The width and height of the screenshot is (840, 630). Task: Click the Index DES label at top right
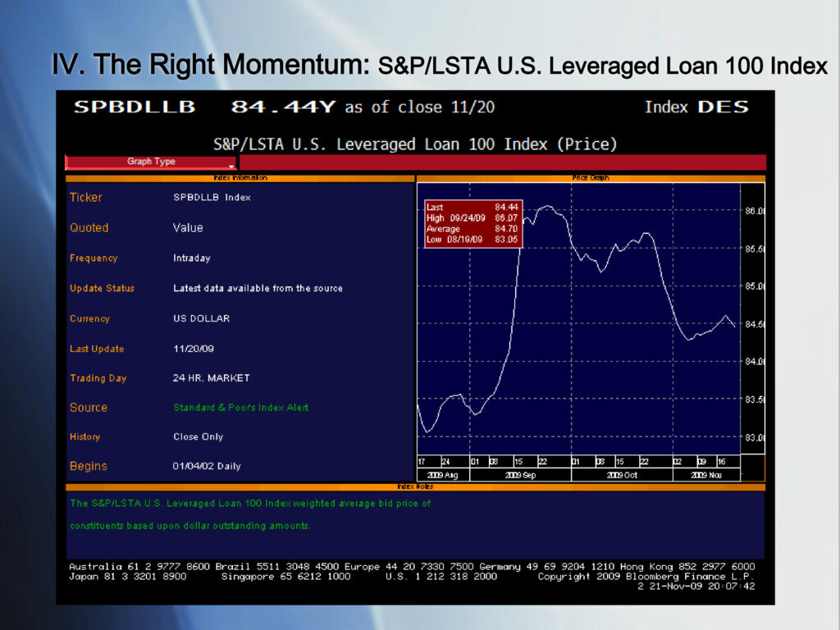click(696, 107)
